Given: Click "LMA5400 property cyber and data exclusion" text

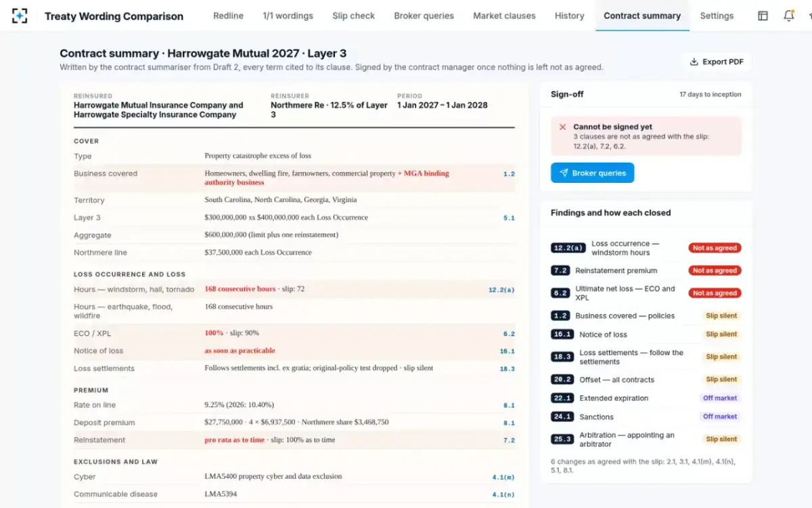Looking at the screenshot, I should 273,476.
